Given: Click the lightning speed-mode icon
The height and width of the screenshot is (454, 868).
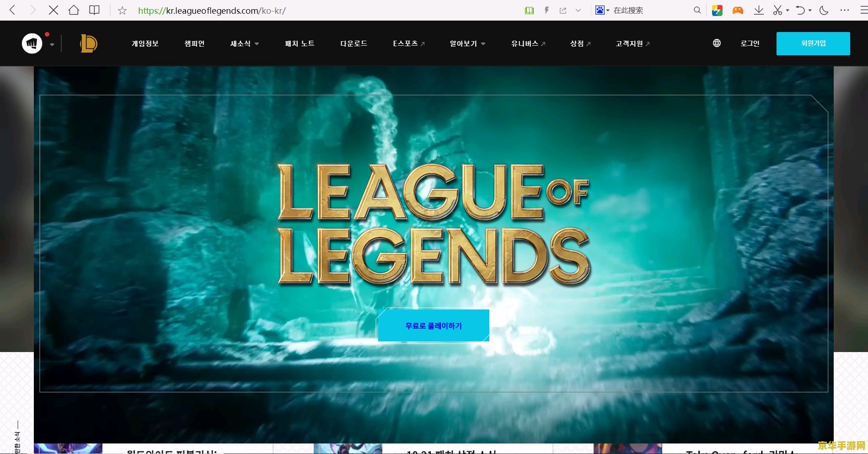Looking at the screenshot, I should pos(547,10).
